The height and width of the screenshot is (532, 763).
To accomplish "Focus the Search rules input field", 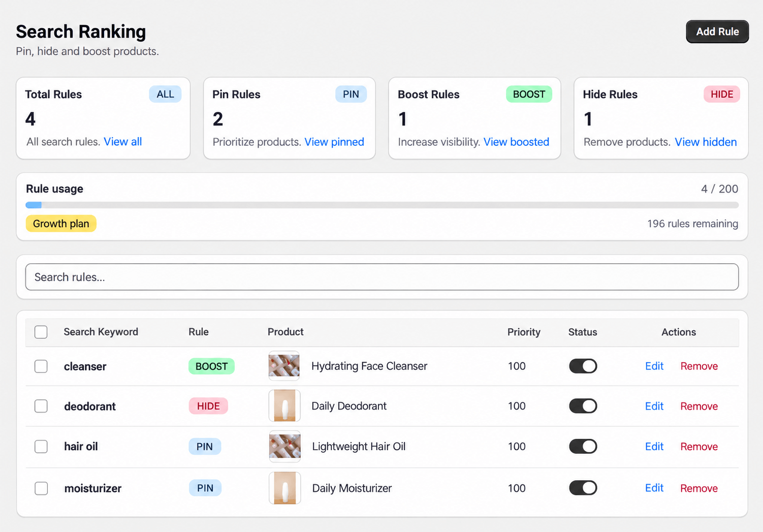I will click(382, 277).
